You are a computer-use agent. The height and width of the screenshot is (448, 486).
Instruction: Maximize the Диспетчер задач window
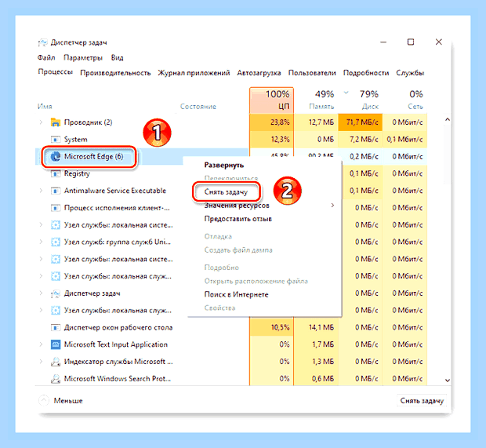411,42
